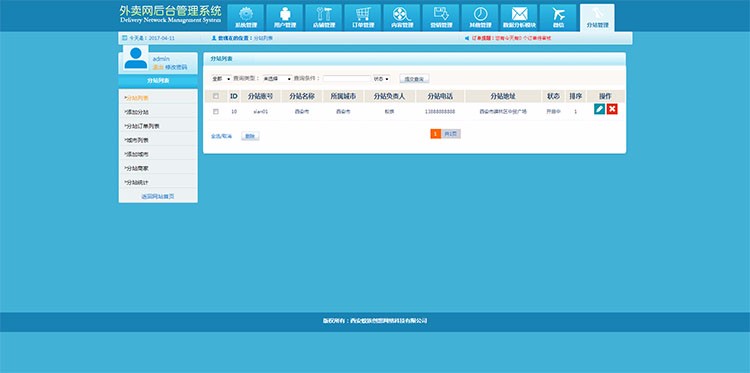The width and height of the screenshot is (750, 373).
Task: Click the 分站电话 column header
Action: [x=440, y=96]
